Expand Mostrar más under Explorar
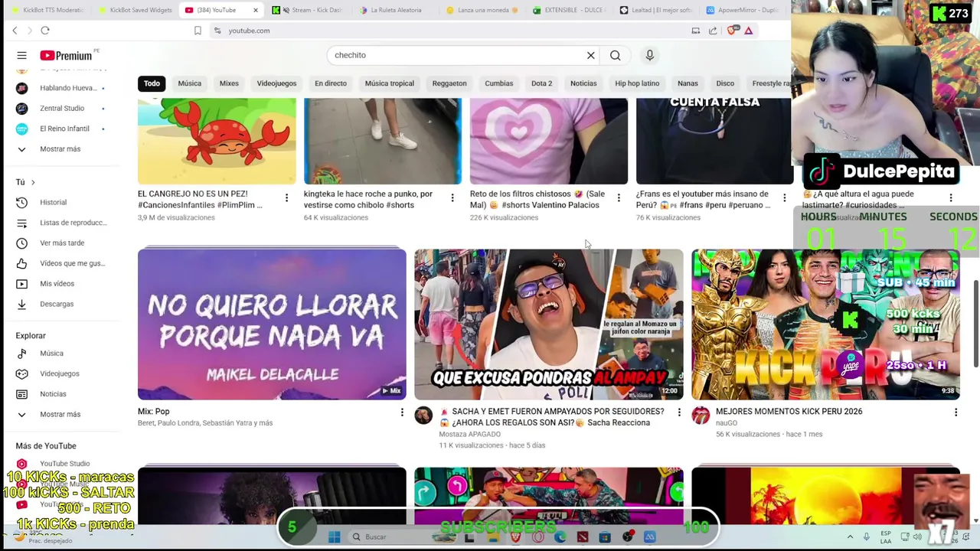This screenshot has width=980, height=551. tap(61, 414)
